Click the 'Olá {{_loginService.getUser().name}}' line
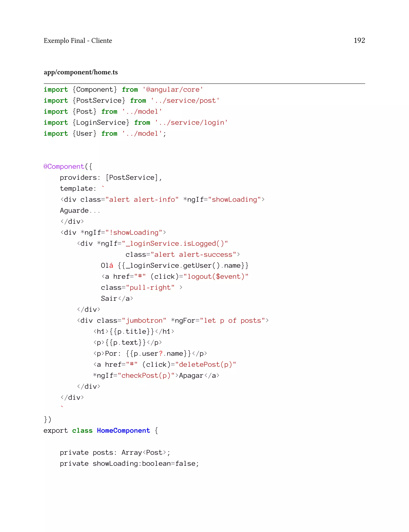Screen dimensions: 409x532 (175, 265)
